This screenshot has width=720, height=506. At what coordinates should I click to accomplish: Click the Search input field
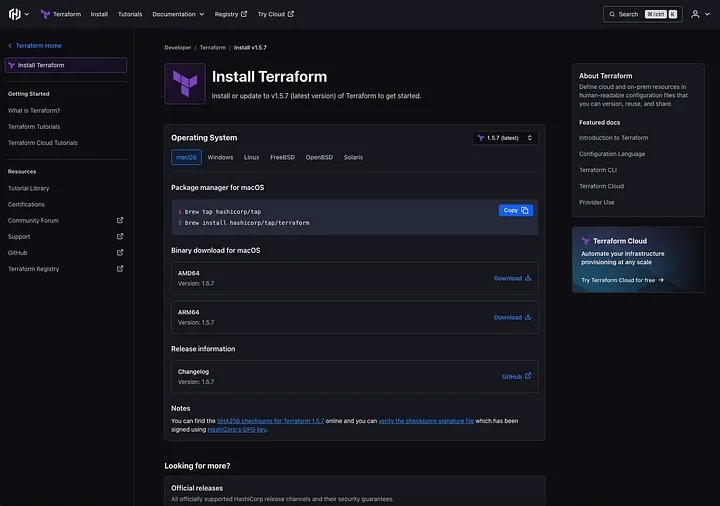(x=642, y=14)
